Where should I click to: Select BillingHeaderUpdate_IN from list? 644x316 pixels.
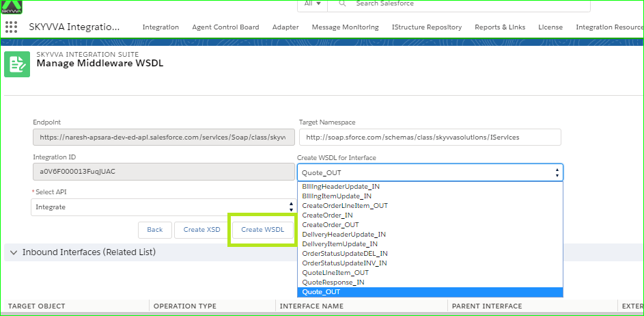430,187
